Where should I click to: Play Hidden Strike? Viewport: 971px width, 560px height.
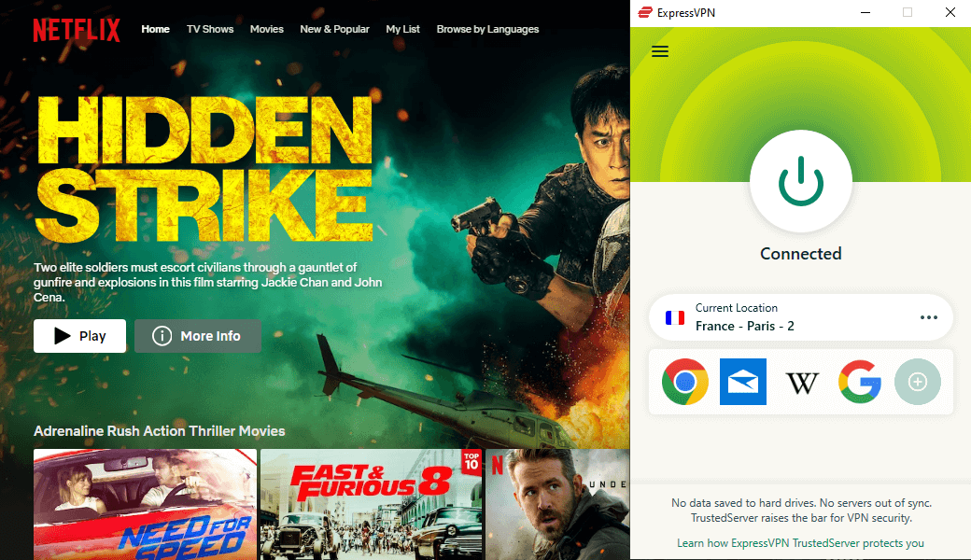(80, 336)
